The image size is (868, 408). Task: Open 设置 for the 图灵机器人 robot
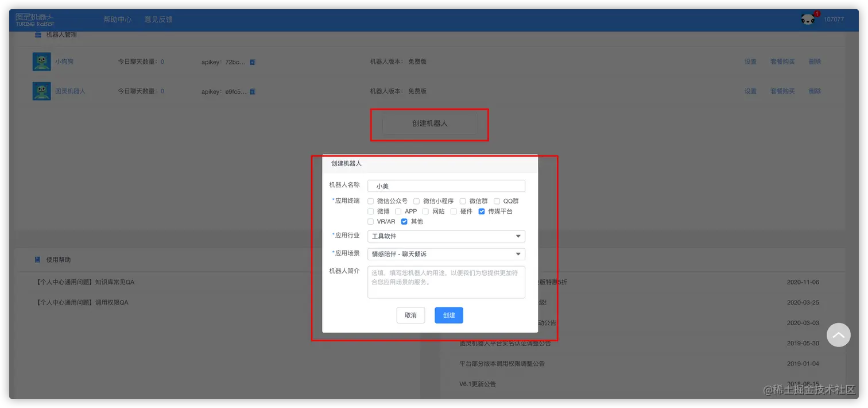(x=750, y=91)
